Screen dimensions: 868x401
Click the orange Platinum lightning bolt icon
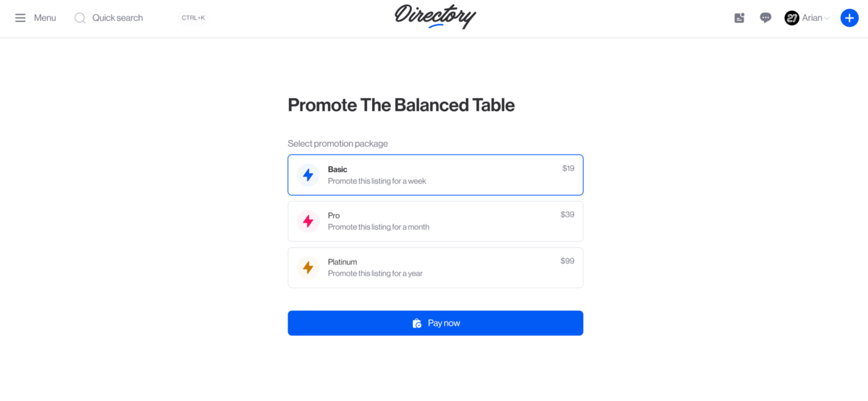pos(308,268)
